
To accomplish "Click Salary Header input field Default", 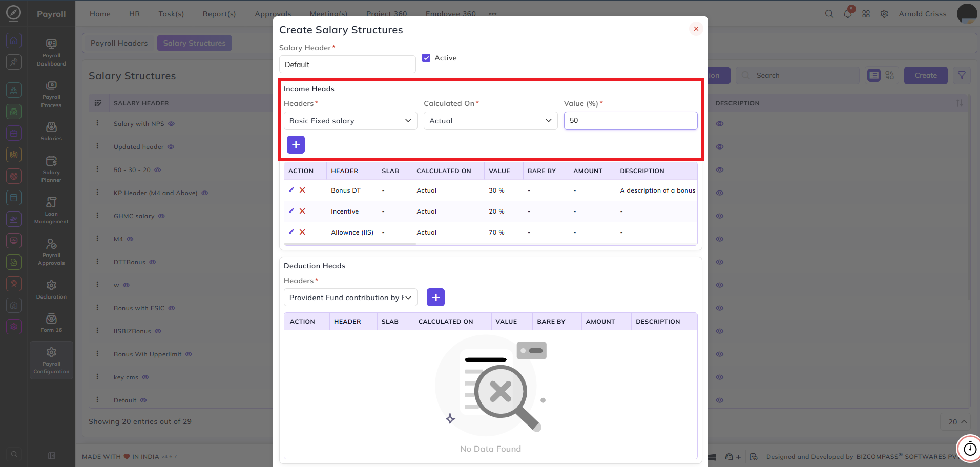I will pos(347,65).
